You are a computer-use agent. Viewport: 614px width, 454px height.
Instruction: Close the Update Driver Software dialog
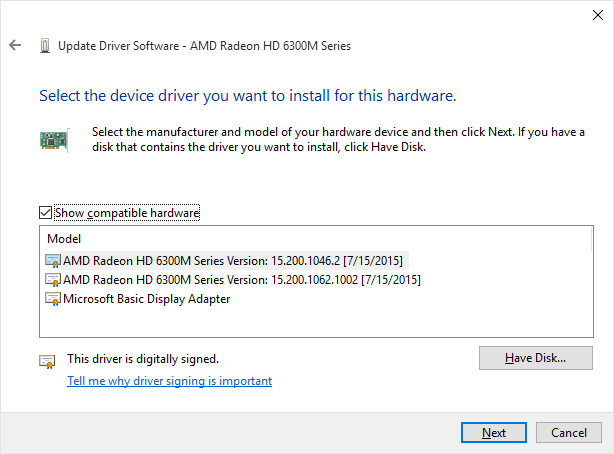pos(598,15)
